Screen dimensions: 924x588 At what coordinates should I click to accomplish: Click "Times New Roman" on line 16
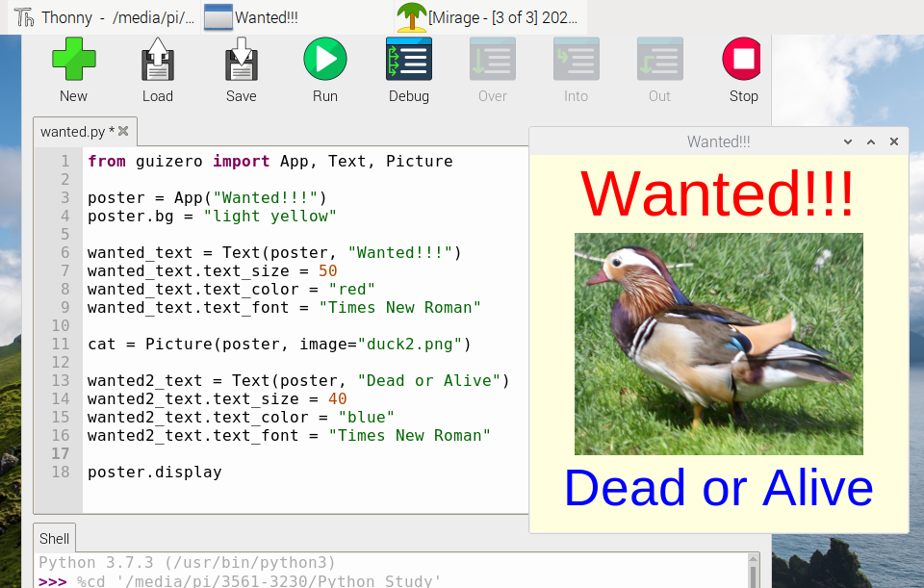click(x=410, y=435)
